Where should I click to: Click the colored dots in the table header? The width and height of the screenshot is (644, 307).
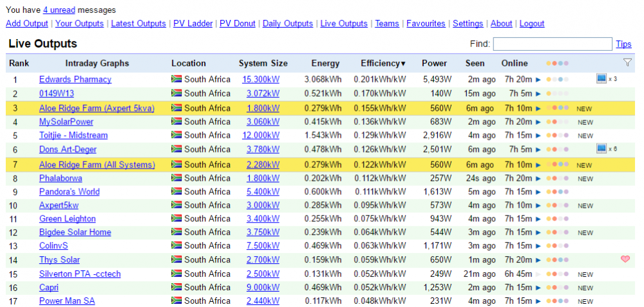click(x=557, y=63)
